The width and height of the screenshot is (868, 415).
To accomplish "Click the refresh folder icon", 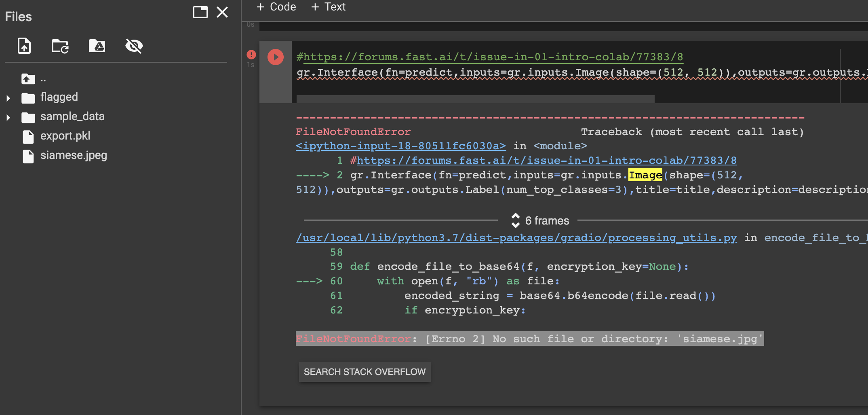I will (60, 46).
